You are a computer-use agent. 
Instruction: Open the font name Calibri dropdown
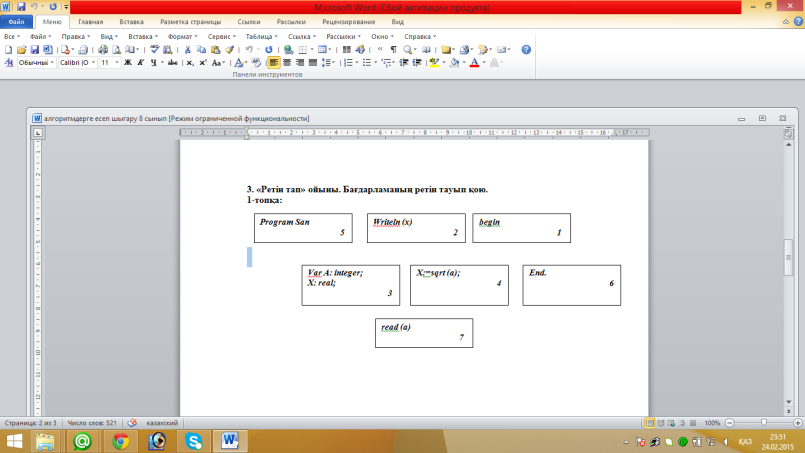click(x=78, y=63)
